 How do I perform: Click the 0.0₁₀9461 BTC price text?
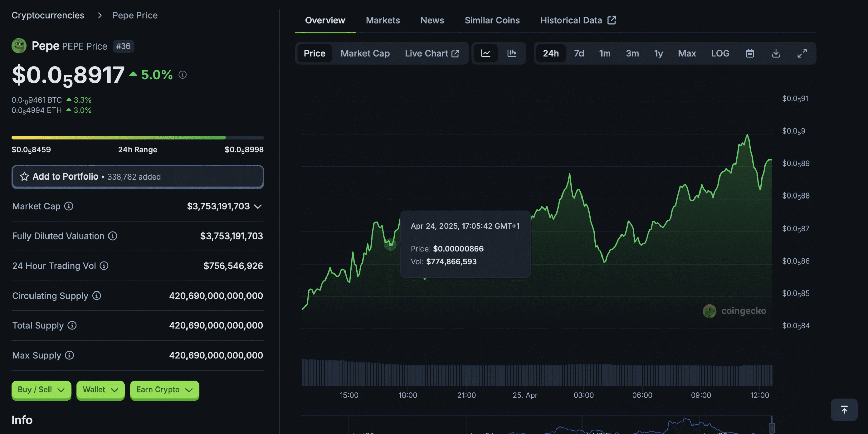37,100
